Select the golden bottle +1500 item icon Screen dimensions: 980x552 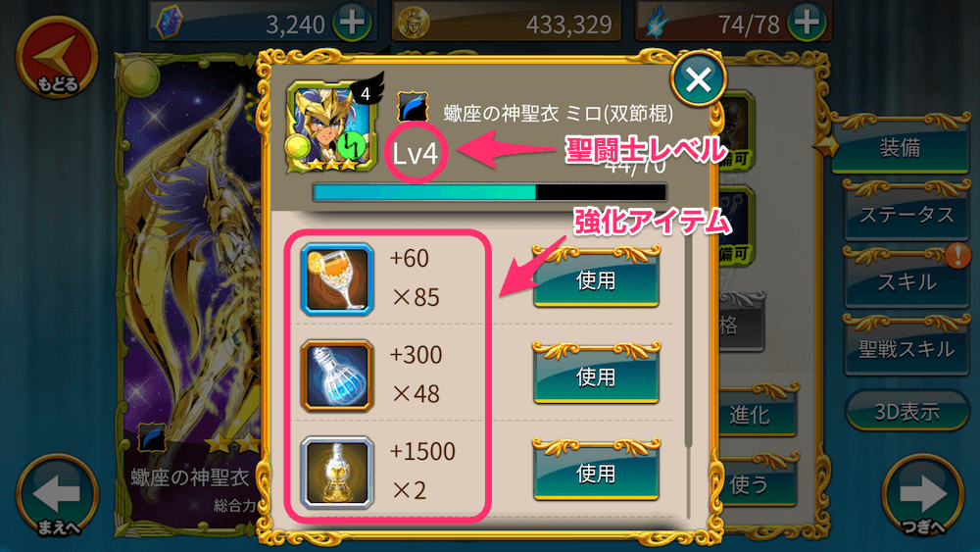click(x=337, y=473)
